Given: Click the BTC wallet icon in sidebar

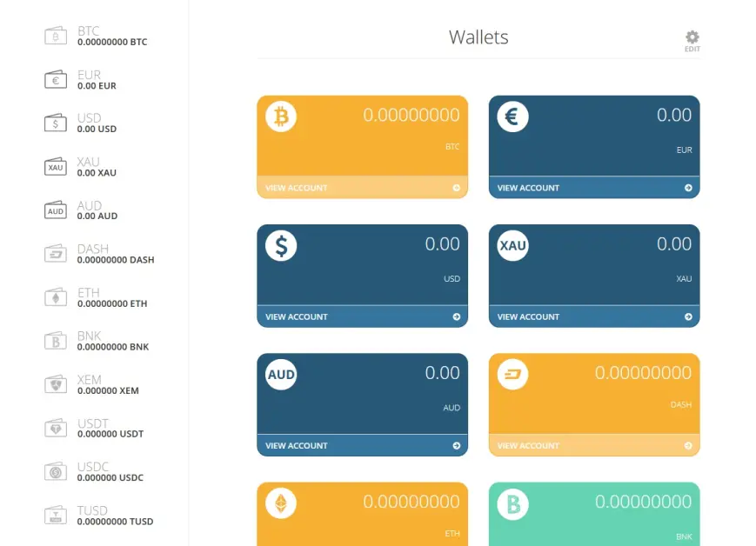Looking at the screenshot, I should (56, 36).
